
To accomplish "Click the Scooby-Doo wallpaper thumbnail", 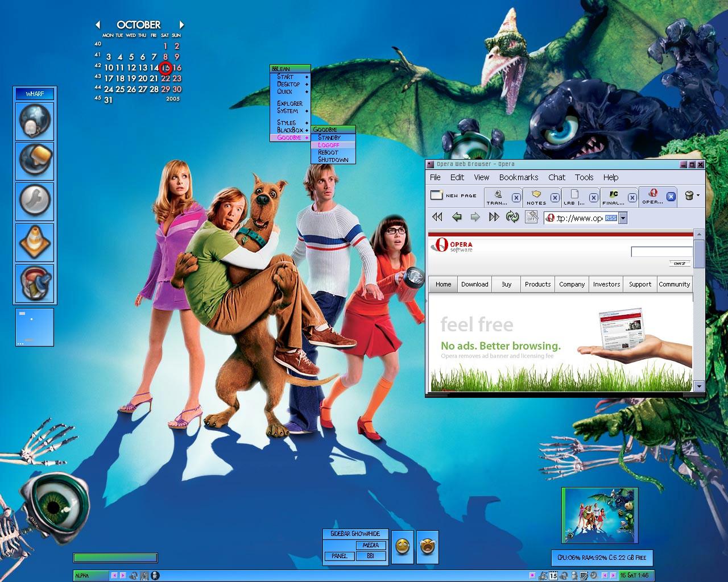I will [x=599, y=516].
